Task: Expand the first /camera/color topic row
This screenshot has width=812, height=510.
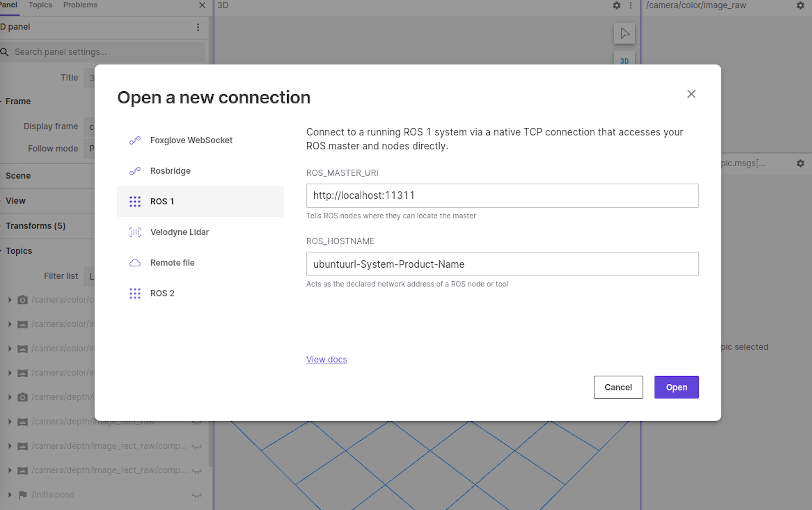Action: tap(10, 300)
